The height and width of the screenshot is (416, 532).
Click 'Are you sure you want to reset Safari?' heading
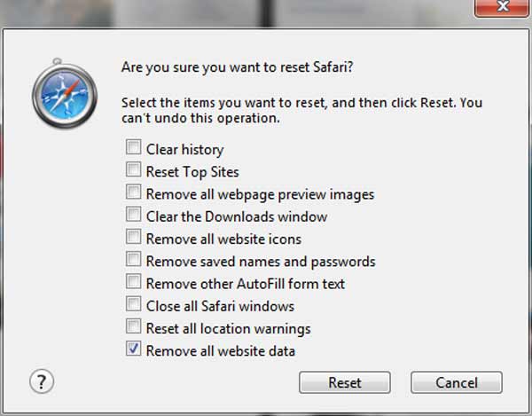click(x=237, y=67)
